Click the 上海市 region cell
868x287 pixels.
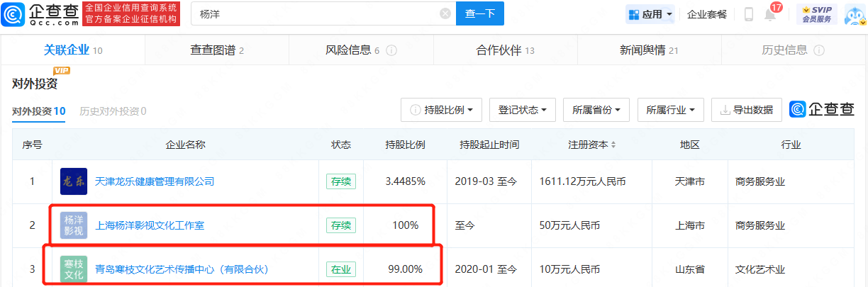coord(690,225)
